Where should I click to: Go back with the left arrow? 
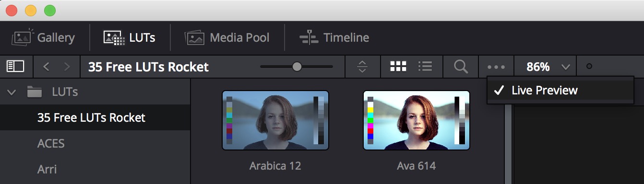point(46,67)
